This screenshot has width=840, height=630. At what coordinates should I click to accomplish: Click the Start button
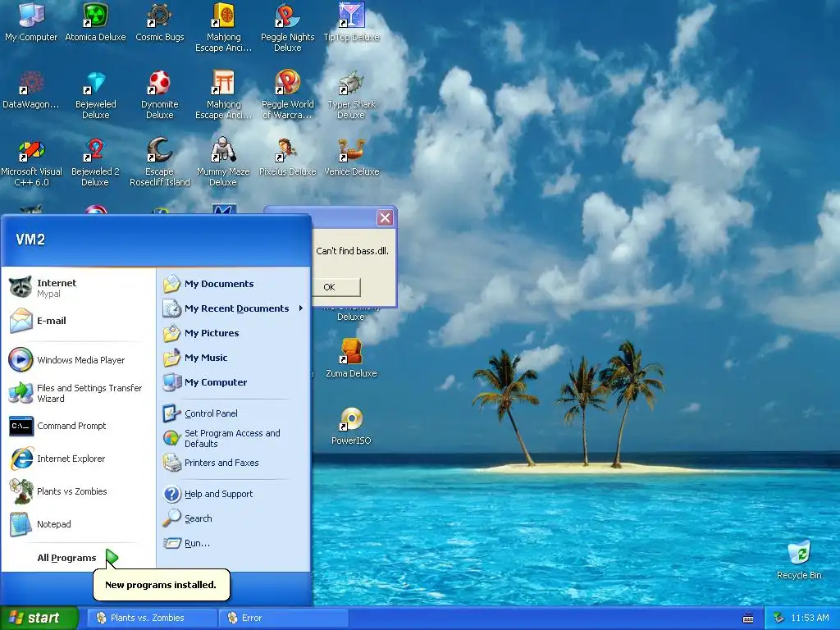click(39, 618)
